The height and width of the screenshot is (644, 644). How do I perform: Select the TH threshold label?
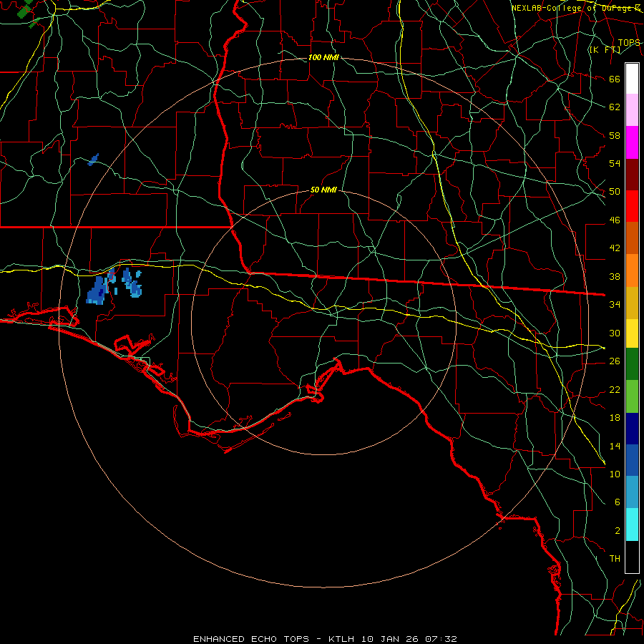coord(615,559)
